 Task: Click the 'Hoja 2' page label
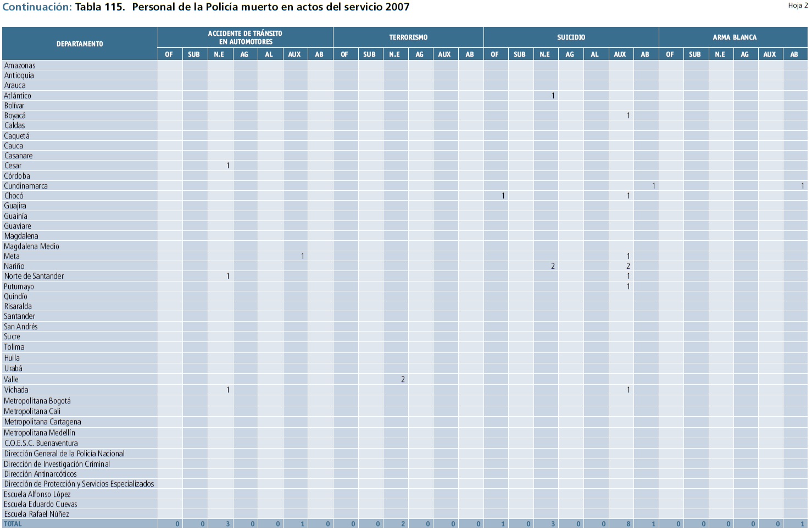798,5
